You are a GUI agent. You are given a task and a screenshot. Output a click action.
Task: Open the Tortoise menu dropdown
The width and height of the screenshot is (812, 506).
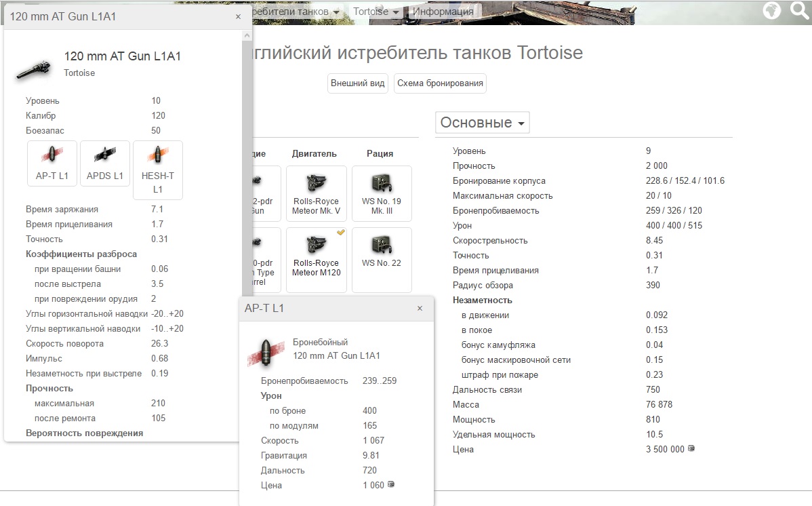[x=376, y=12]
